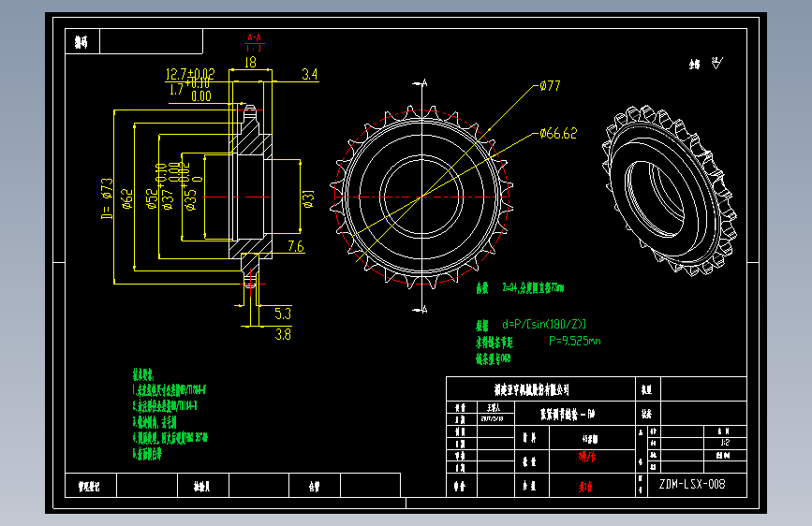Select the 7.6 dimension value
812x526 pixels.
(296, 246)
